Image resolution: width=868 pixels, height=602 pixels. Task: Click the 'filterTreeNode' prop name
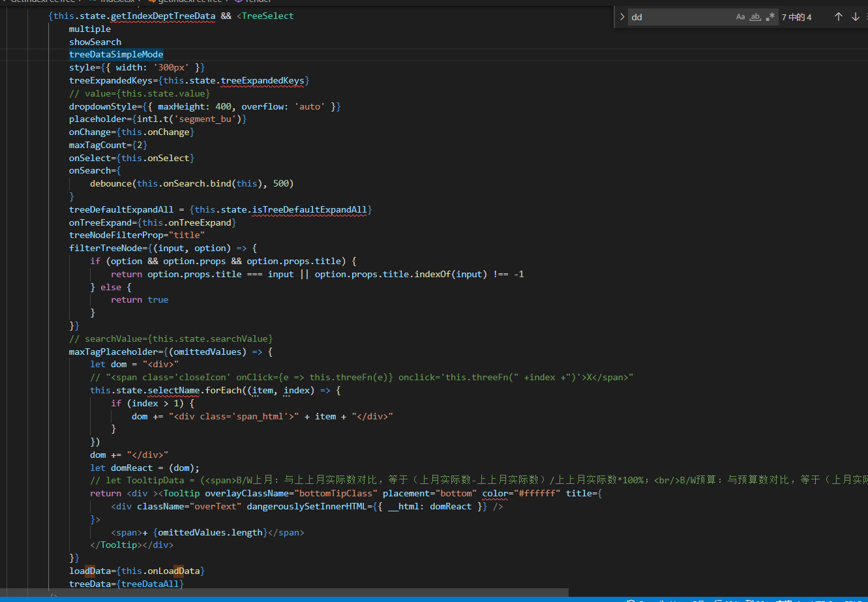pos(106,248)
